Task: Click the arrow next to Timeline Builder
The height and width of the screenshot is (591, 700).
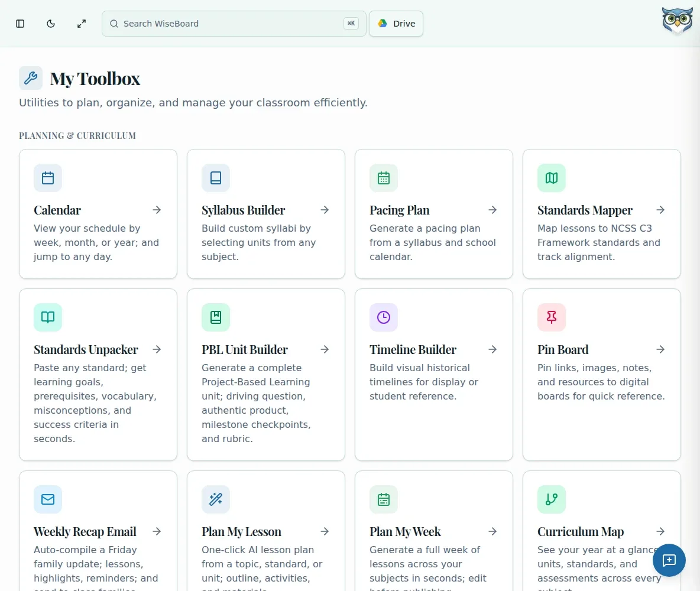Action: pos(492,349)
